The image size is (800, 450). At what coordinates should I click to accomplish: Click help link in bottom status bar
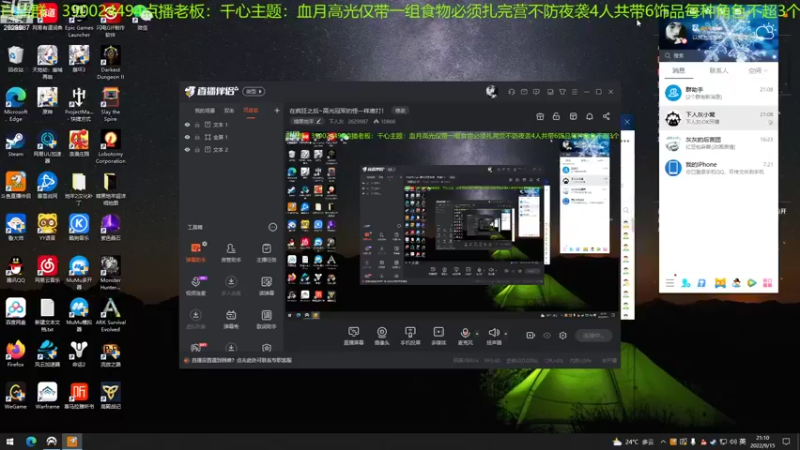tap(241, 360)
